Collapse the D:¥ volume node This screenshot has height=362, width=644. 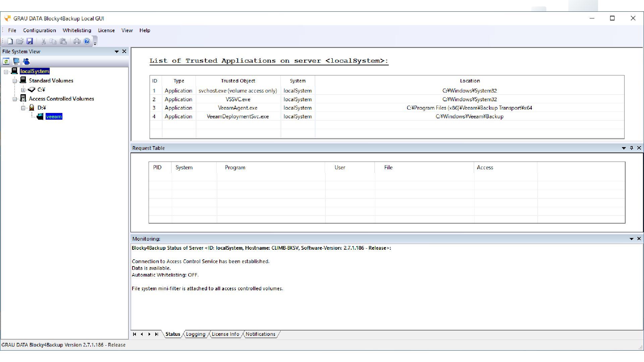(23, 108)
